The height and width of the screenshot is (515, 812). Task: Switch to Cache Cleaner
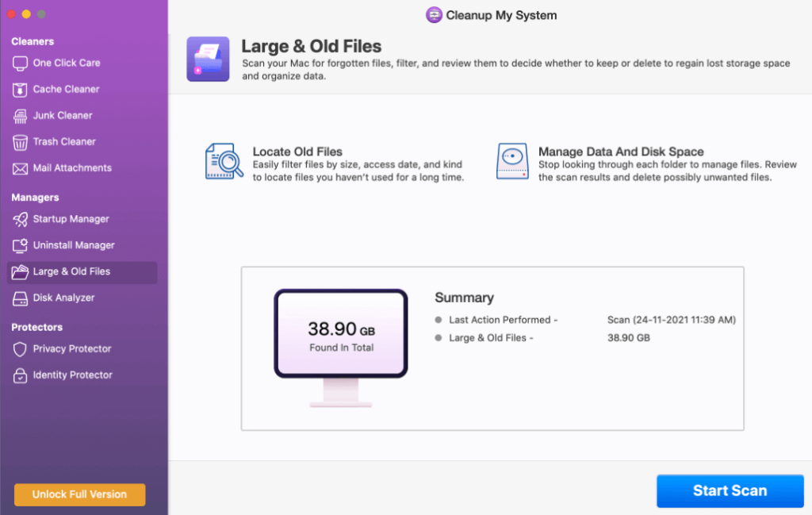pyautogui.click(x=66, y=89)
